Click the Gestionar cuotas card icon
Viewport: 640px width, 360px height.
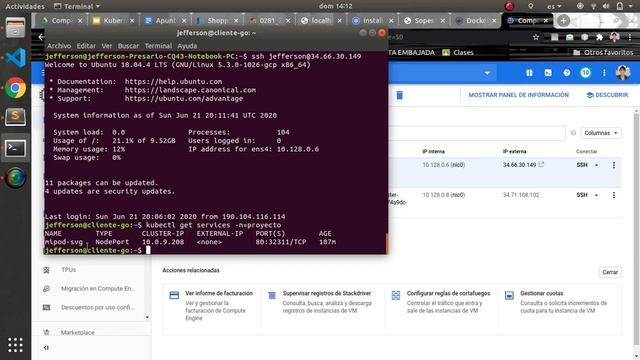click(x=509, y=295)
